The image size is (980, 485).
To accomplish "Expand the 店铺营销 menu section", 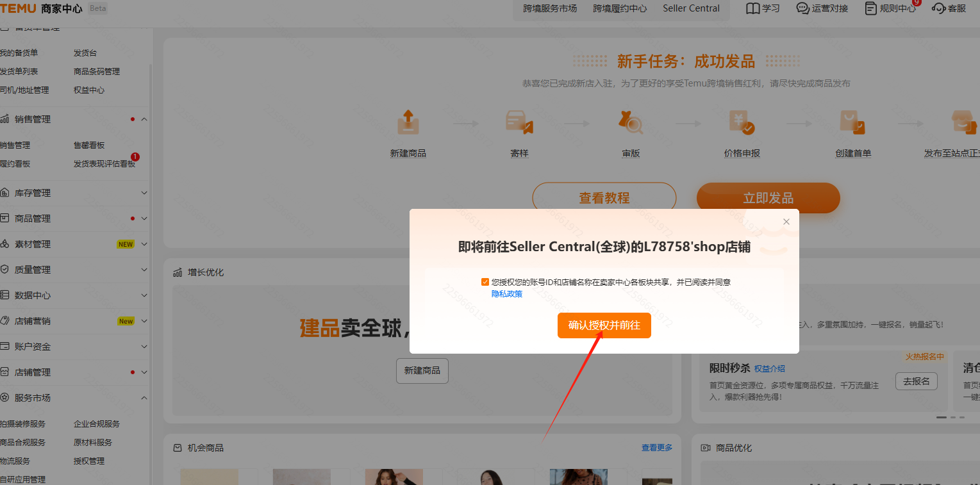I will tap(144, 321).
